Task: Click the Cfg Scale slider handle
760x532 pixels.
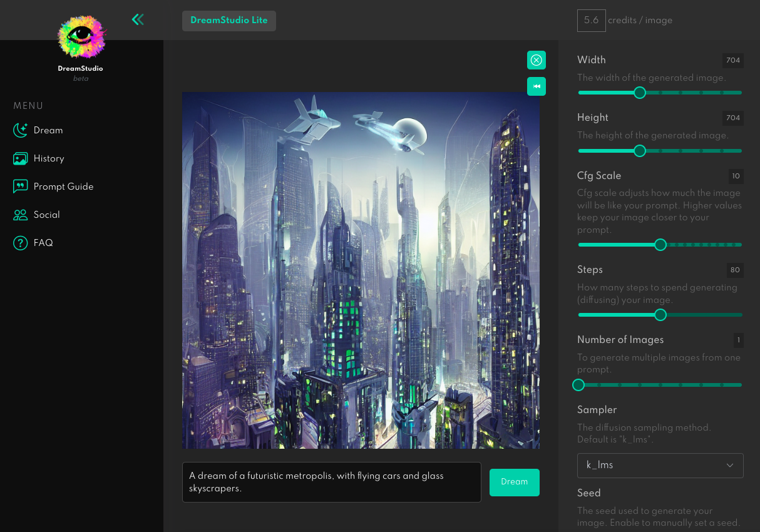Action: tap(660, 245)
